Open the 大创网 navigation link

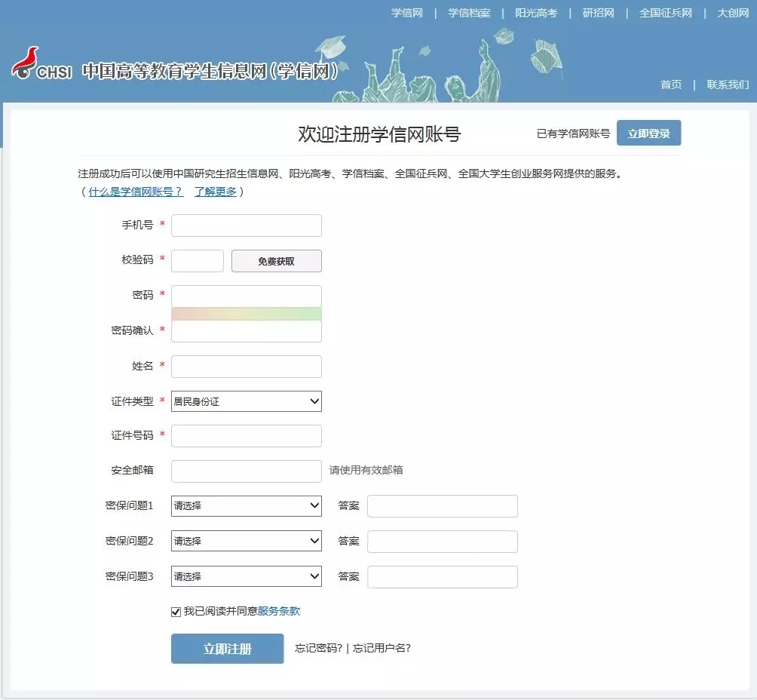point(732,13)
